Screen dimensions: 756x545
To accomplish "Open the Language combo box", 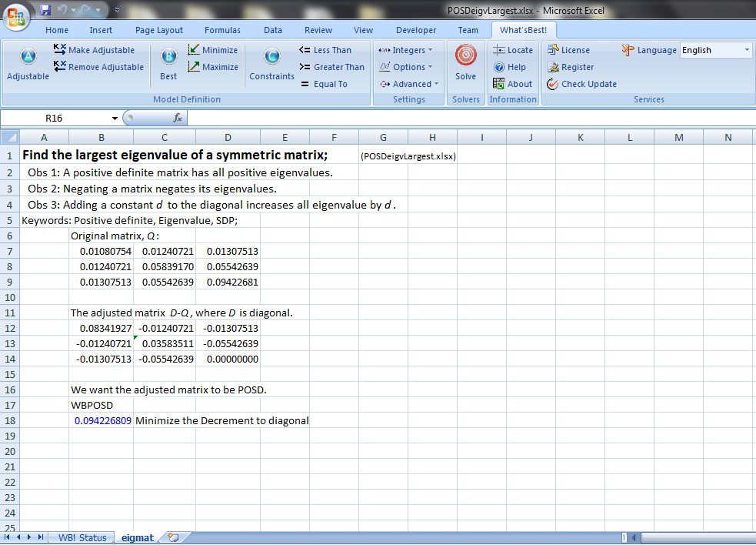I will [746, 50].
